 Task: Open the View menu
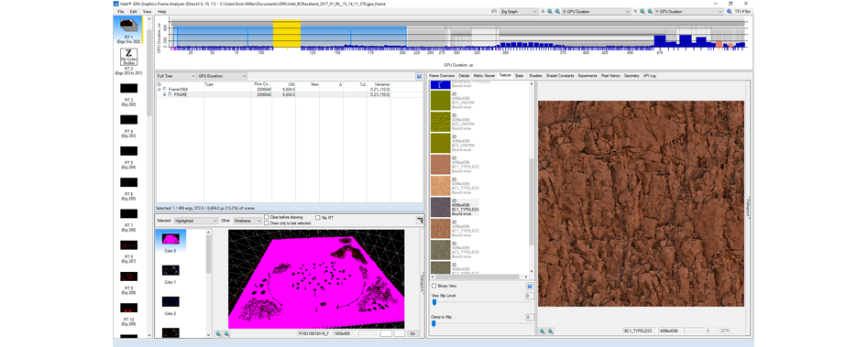coord(147,12)
